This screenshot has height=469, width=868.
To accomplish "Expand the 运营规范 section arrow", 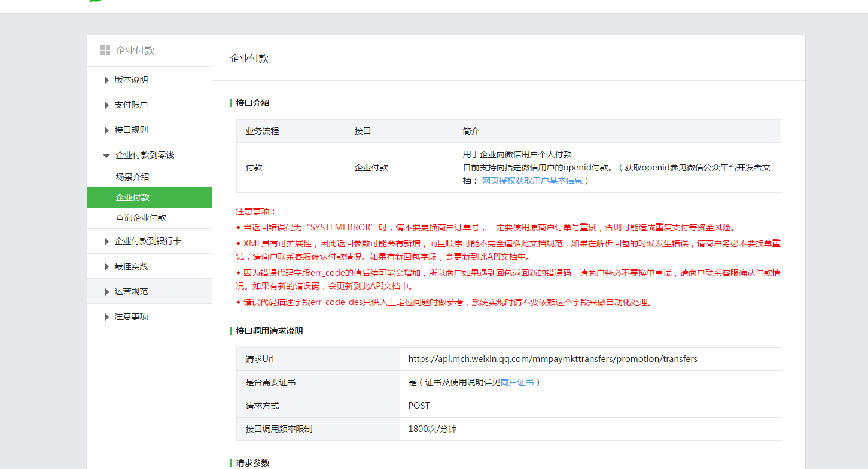I will coord(106,291).
